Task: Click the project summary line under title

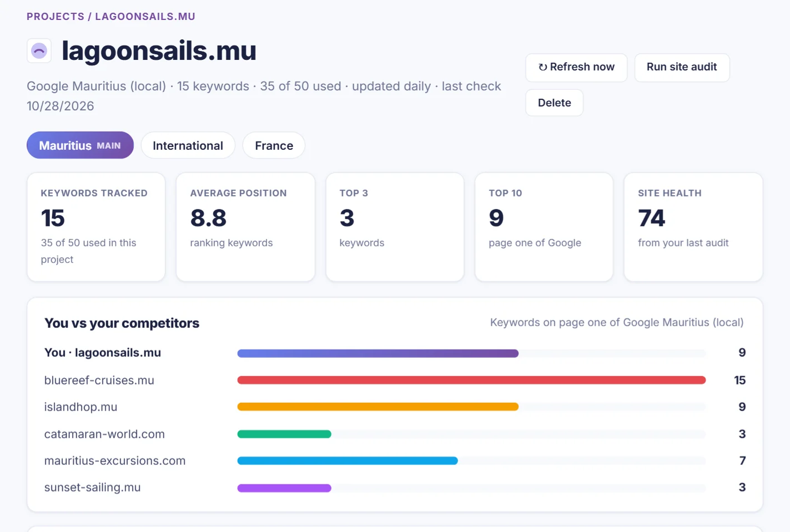Action: click(264, 96)
